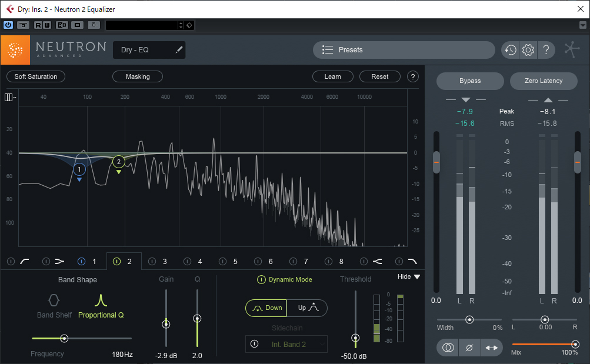The image size is (590, 364).
Task: Switch to band 1 tab
Action: (x=94, y=261)
